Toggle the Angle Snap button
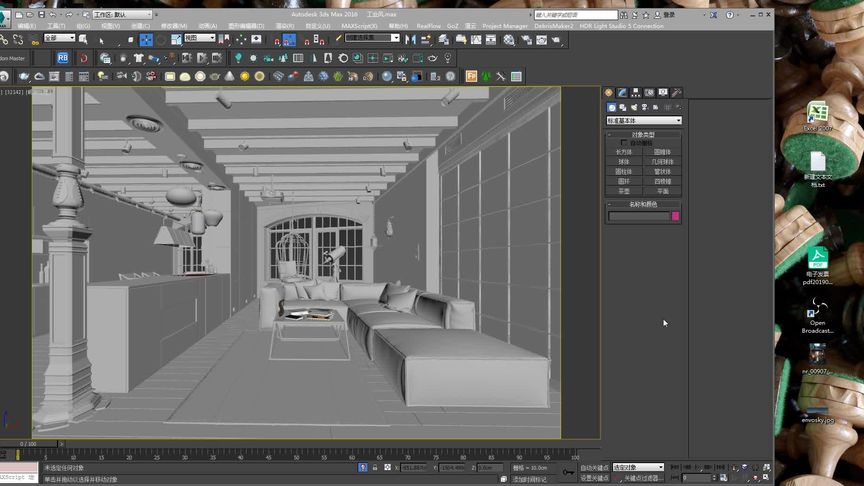The image size is (864, 486). [289, 40]
